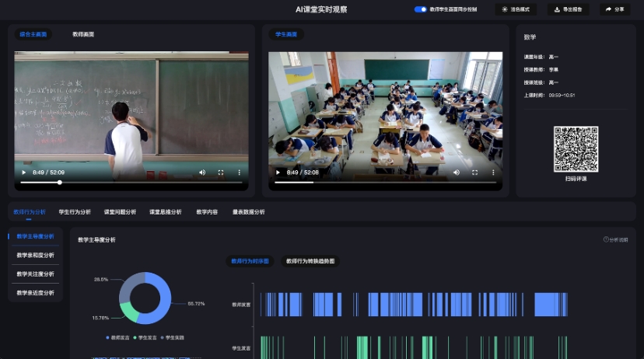The width and height of the screenshot is (644, 359).
Task: Enter fullscreen on the left video
Action: pos(221,173)
